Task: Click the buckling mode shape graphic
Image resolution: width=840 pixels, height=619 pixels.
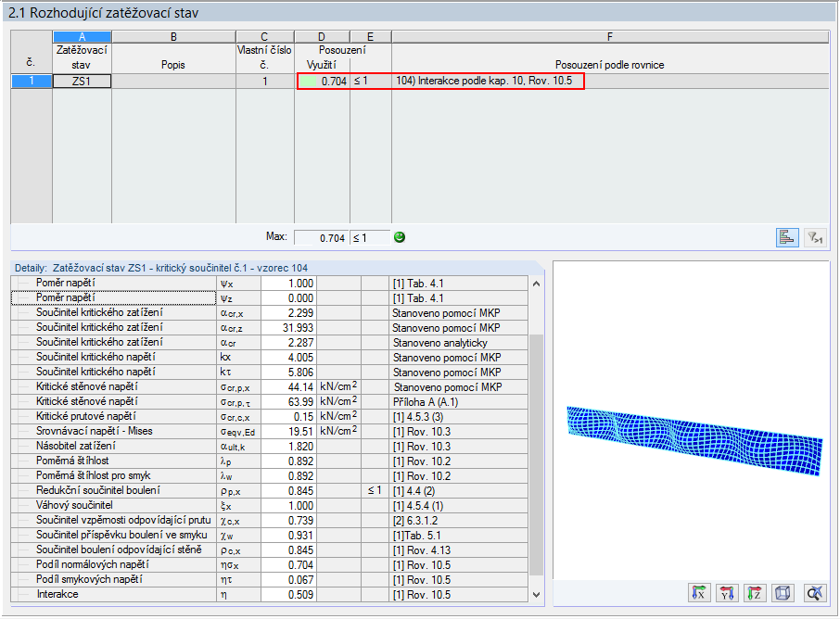Action: coord(694,440)
